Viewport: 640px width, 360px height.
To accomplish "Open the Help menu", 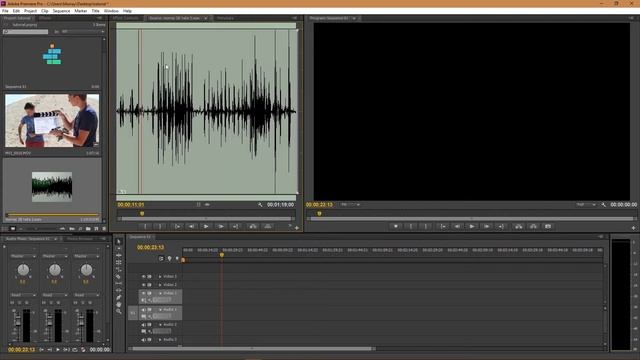I will [x=127, y=11].
